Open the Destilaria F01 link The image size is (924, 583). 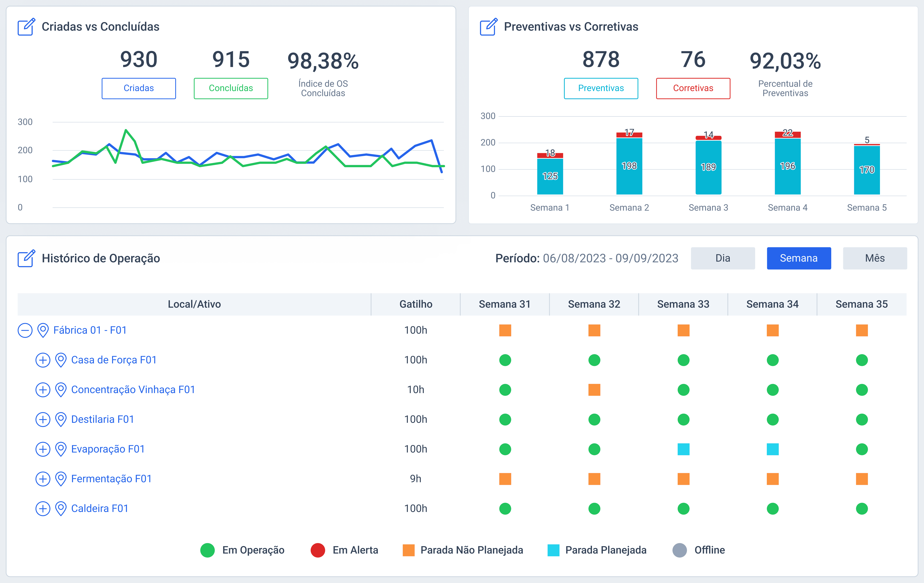coord(103,420)
